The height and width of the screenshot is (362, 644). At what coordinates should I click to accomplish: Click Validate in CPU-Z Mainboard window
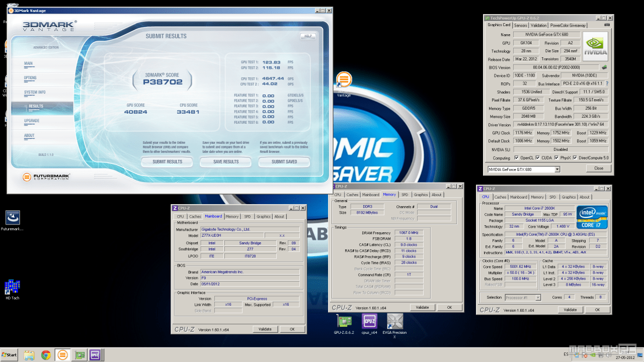point(265,329)
